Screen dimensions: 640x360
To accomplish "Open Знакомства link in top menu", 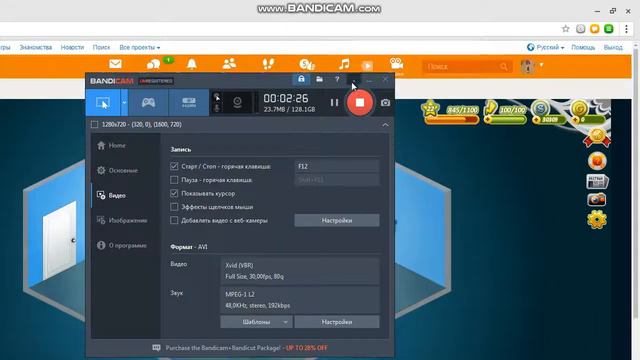I will point(36,47).
